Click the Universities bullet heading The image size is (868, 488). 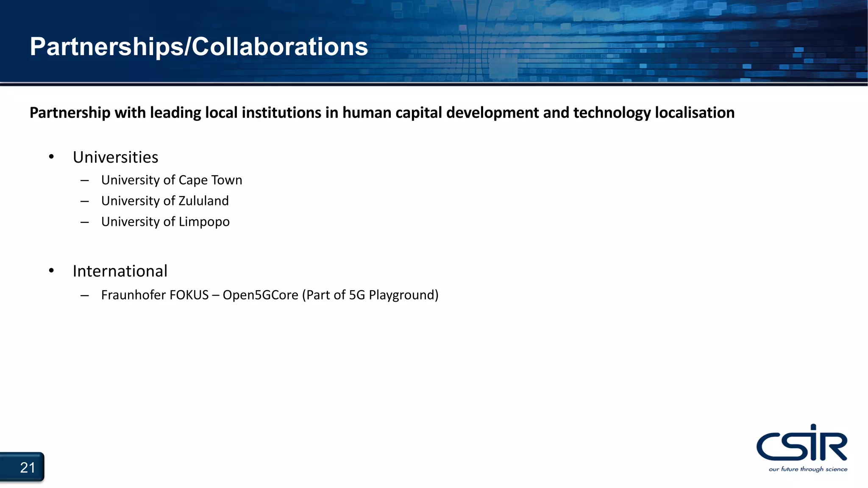pyautogui.click(x=115, y=157)
